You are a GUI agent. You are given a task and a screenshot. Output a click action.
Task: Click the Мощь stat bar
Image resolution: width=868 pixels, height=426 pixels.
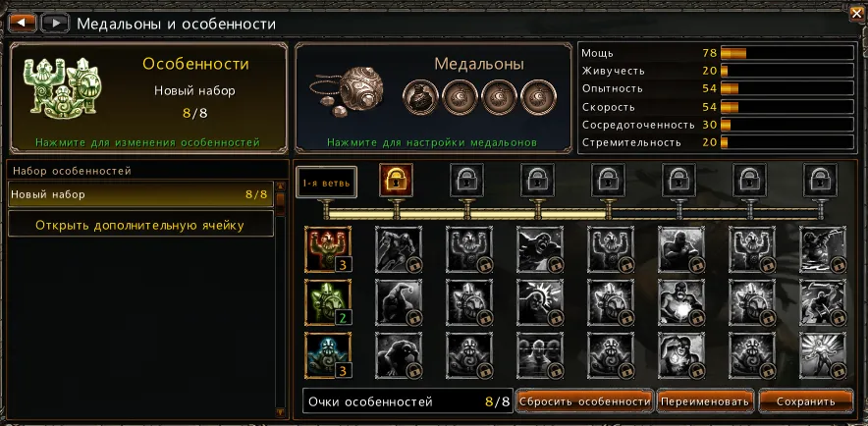point(787,53)
